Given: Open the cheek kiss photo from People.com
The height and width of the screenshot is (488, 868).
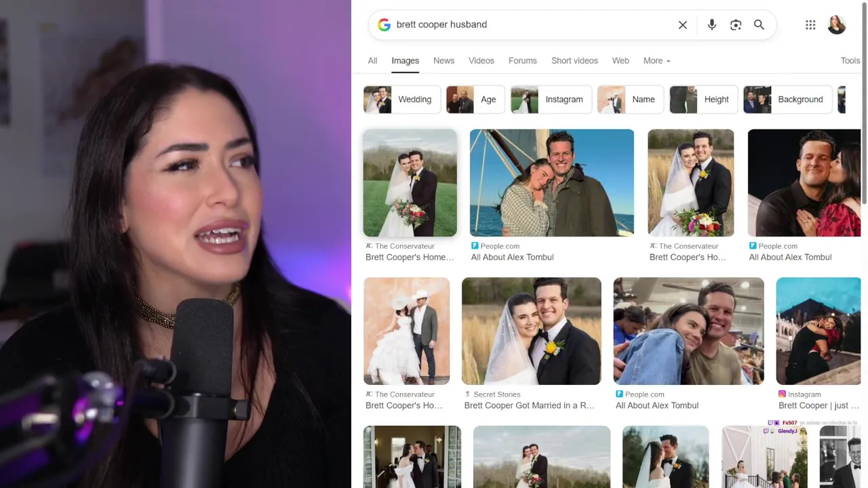Looking at the screenshot, I should pos(804,183).
